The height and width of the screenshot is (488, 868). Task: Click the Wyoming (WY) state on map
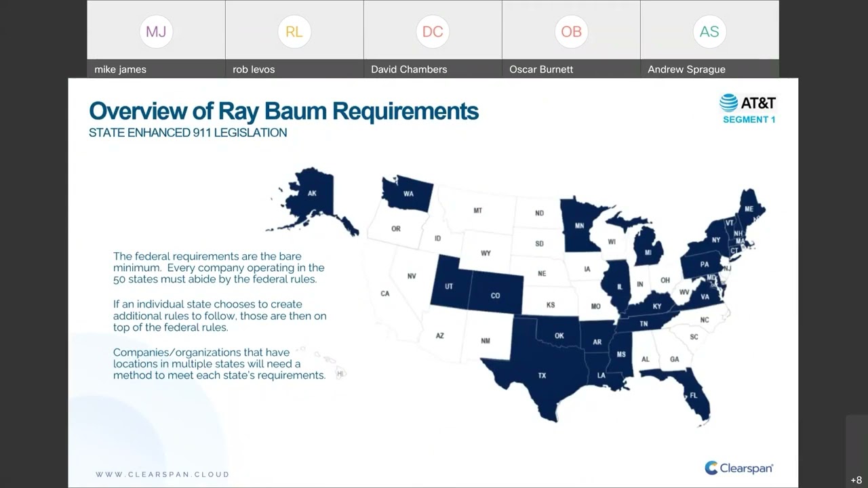(x=486, y=253)
